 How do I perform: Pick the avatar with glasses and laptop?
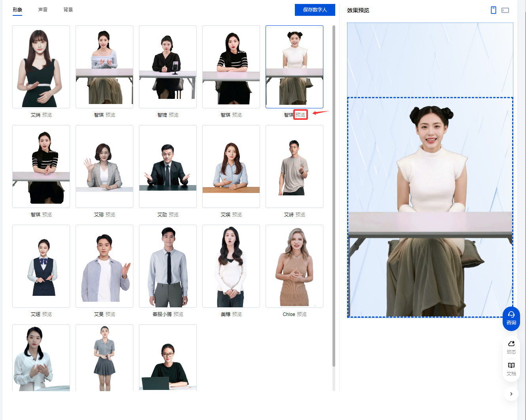point(168,358)
